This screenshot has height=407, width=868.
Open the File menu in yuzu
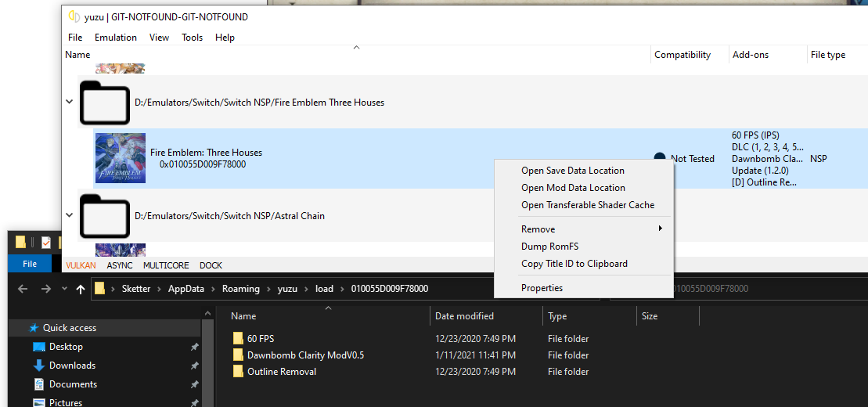click(74, 38)
